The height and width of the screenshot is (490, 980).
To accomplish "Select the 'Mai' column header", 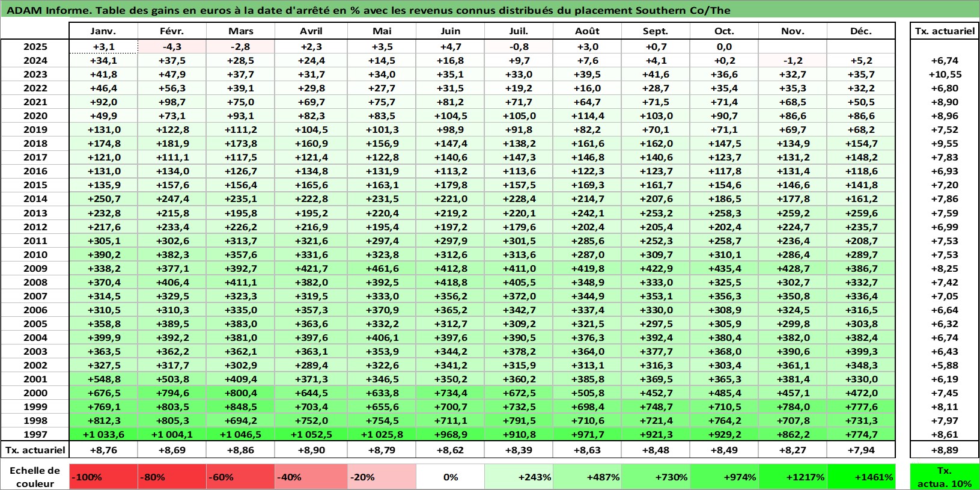I will (x=382, y=31).
